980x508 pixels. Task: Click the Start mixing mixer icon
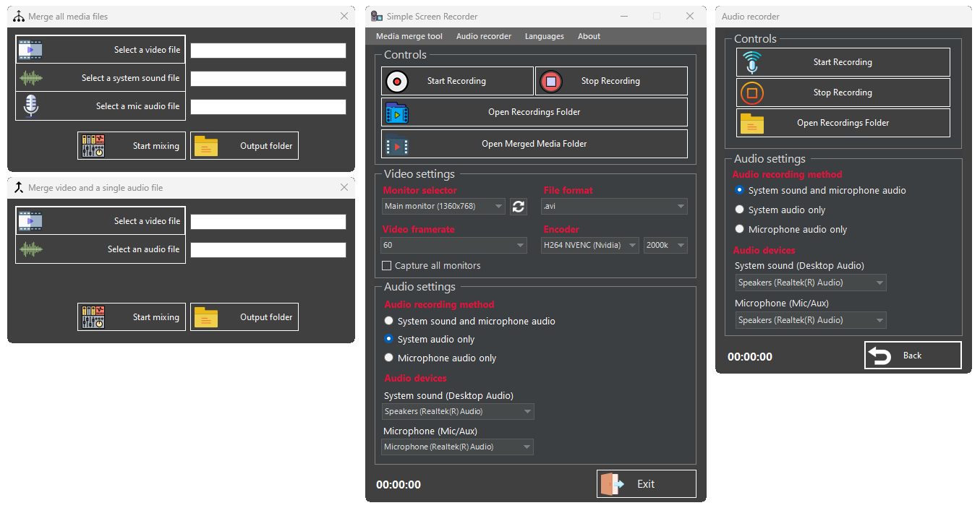93,145
